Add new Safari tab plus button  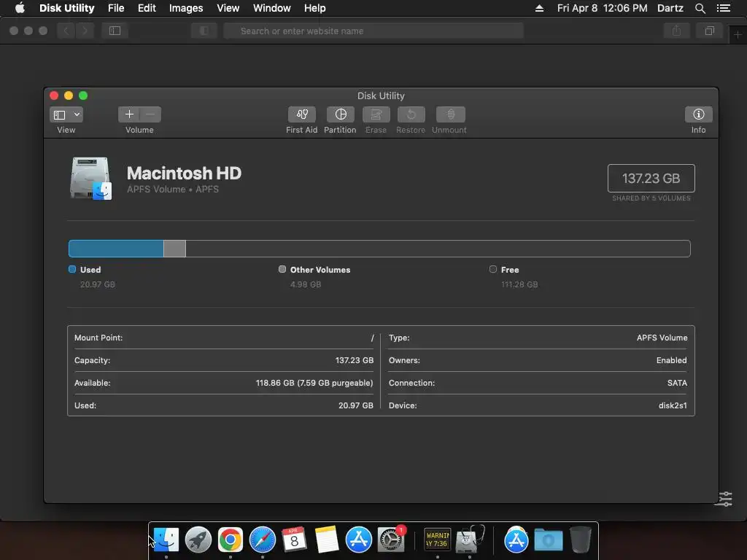738,35
